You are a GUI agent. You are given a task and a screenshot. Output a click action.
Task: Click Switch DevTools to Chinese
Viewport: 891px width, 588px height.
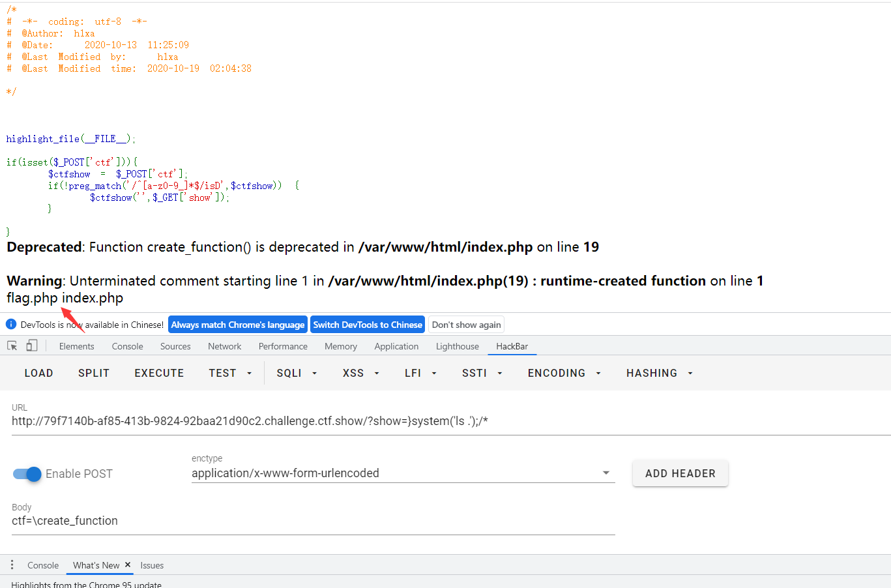coord(368,325)
